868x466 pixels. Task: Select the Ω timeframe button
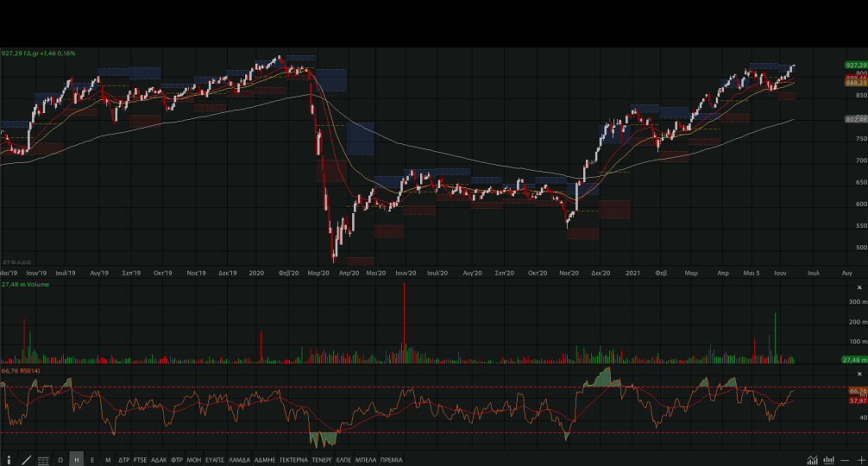pos(60,460)
